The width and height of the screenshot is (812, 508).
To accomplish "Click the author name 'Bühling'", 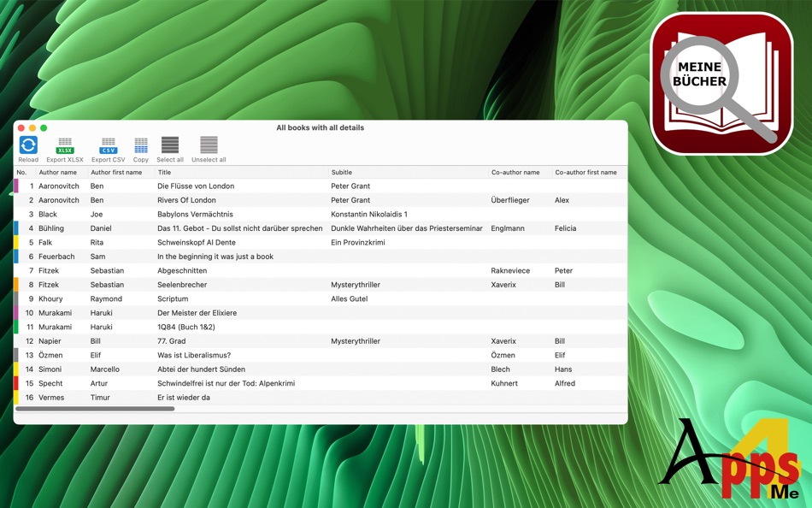I will pos(50,228).
